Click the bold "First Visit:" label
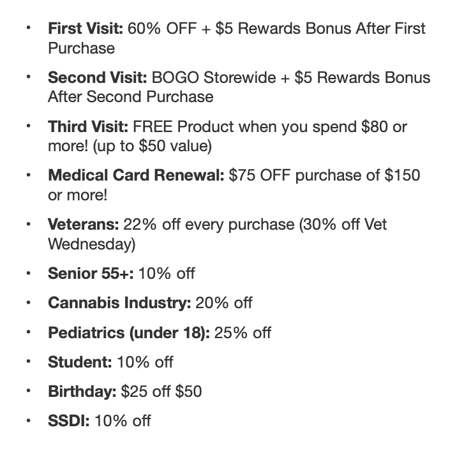Image resolution: width=457 pixels, height=476 pixels. [x=86, y=29]
